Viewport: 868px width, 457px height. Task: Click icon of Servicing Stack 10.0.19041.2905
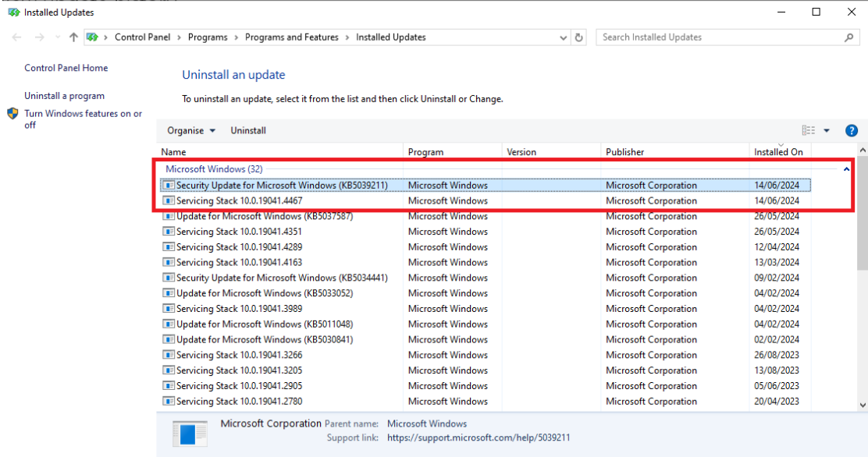(169, 386)
